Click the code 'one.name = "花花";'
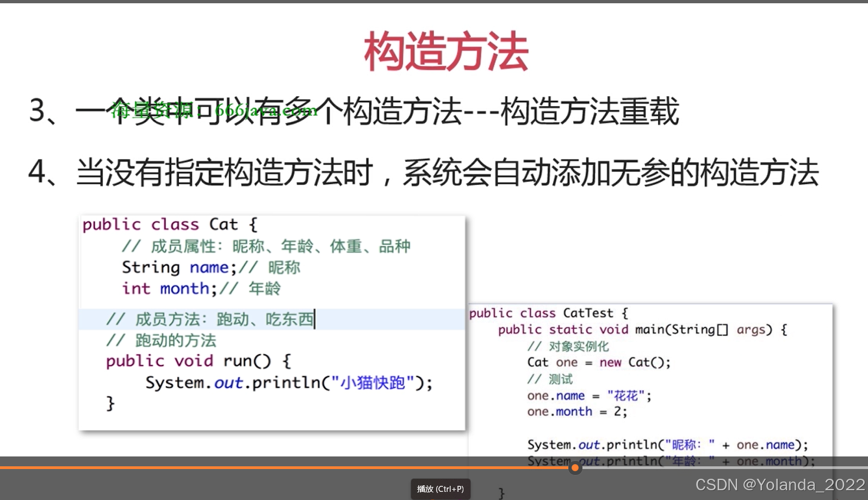Image resolution: width=868 pixels, height=500 pixels. [589, 396]
